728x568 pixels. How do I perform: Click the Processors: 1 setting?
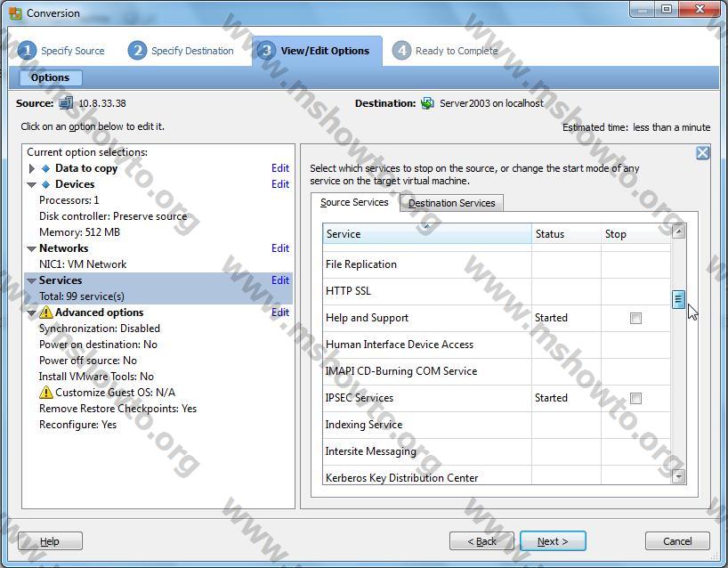coord(69,200)
